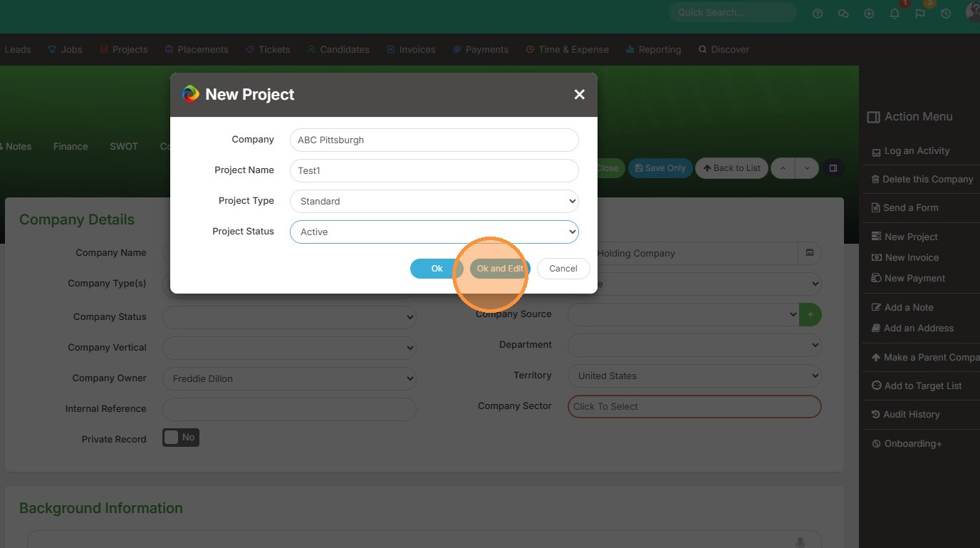The image size is (980, 548).
Task: Click New Project in Action Menu
Action: (905, 237)
